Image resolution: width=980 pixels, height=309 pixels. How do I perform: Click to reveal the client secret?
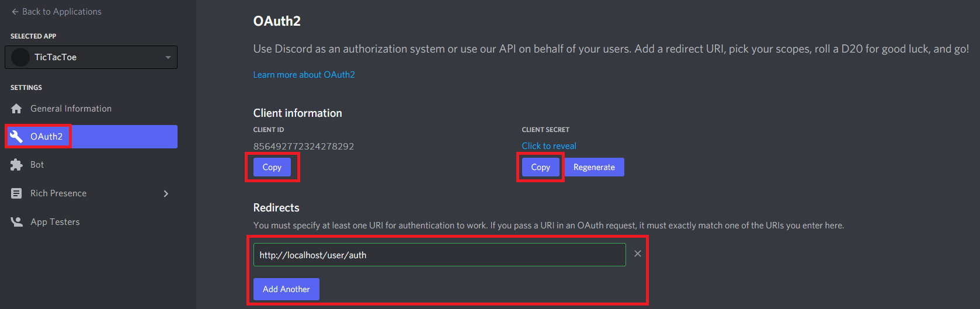pos(549,146)
